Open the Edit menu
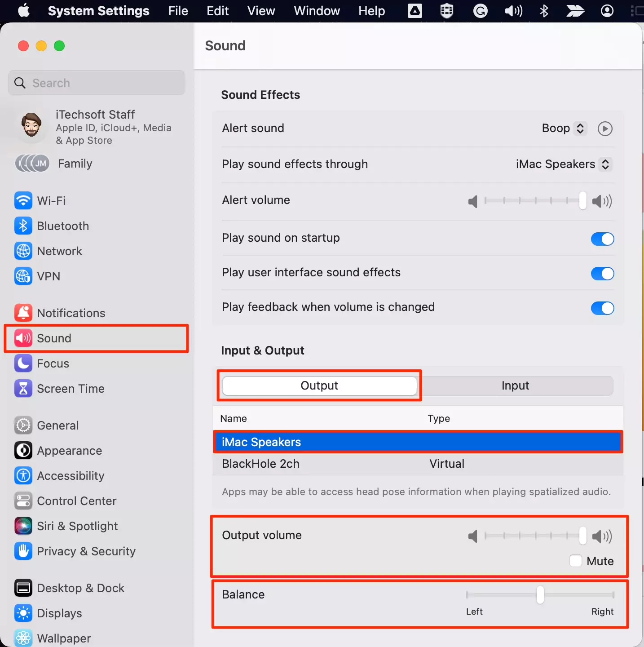Viewport: 644px width, 647px height. click(217, 10)
